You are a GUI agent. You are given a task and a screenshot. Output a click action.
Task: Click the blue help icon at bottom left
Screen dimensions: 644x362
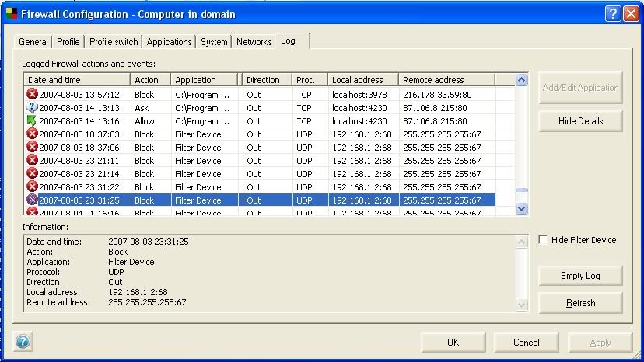tap(23, 341)
